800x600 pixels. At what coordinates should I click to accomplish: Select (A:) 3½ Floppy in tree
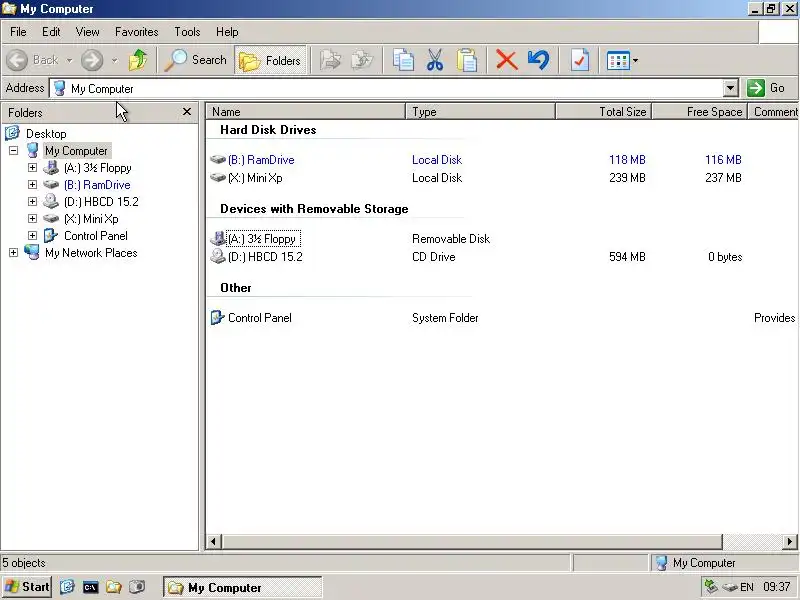pyautogui.click(x=97, y=168)
